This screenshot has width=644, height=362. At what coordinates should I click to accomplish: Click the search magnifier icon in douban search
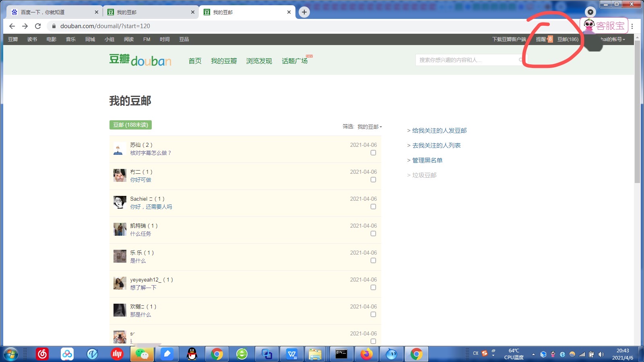click(521, 60)
